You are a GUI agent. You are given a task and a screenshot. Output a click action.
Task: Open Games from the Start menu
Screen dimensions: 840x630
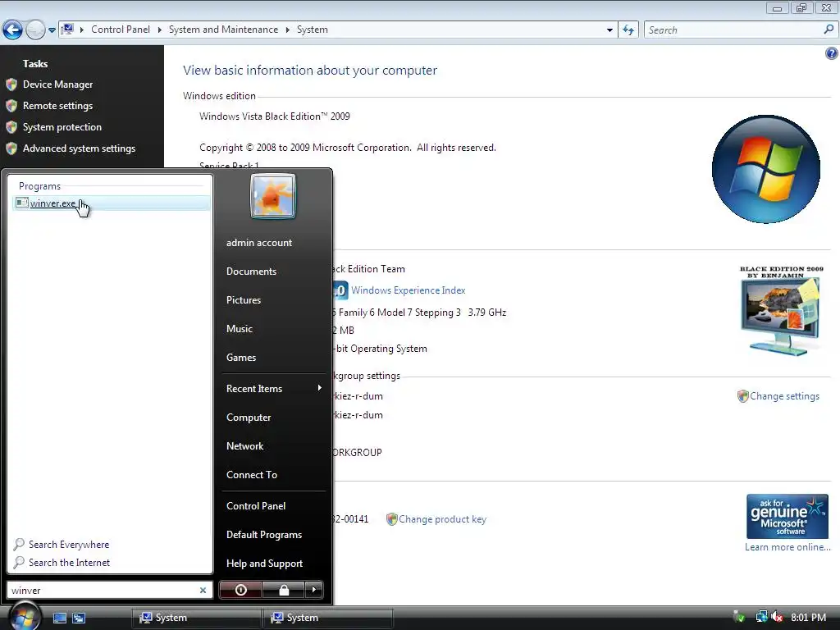241,358
